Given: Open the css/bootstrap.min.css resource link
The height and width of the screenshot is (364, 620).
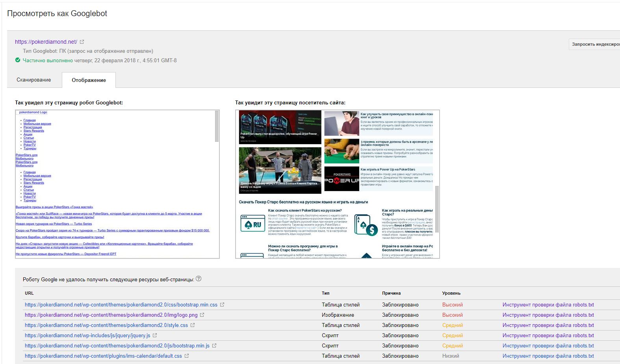Looking at the screenshot, I should pos(121,305).
